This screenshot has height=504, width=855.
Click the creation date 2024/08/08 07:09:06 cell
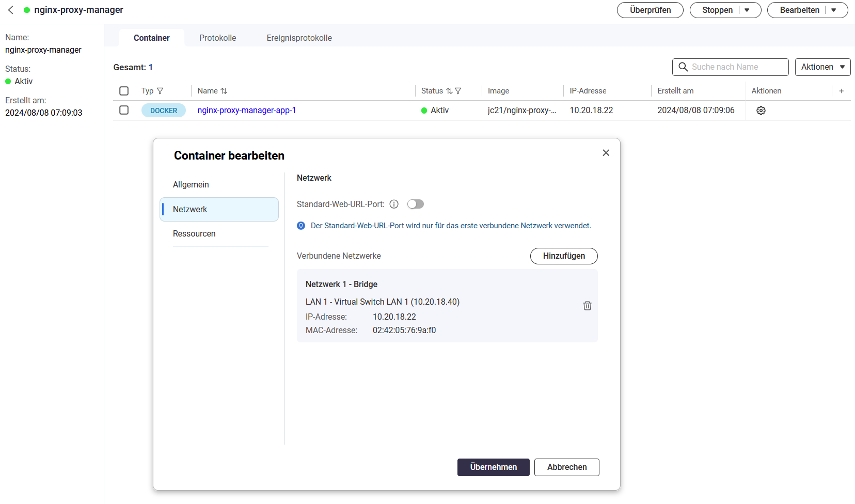click(696, 110)
